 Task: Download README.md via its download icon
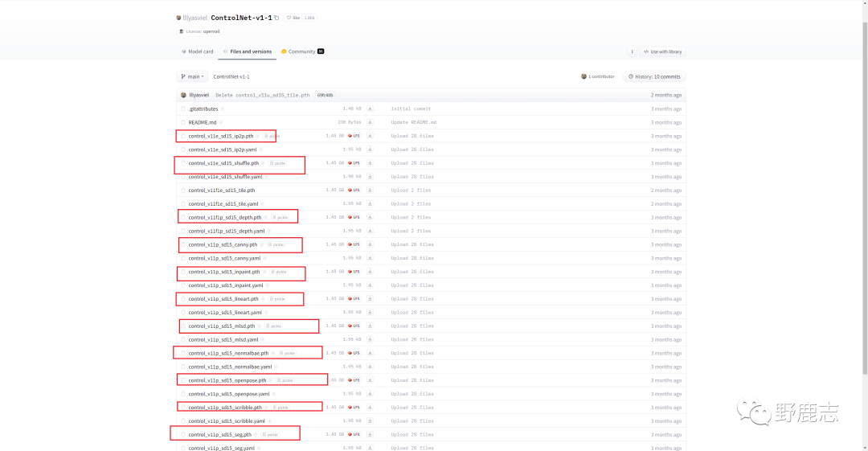pos(370,122)
